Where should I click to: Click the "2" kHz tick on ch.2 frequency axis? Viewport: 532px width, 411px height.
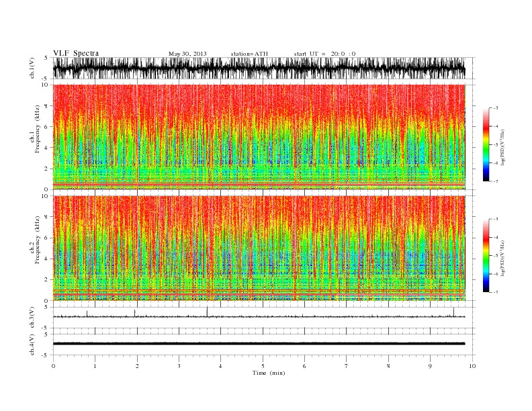pyautogui.click(x=46, y=279)
